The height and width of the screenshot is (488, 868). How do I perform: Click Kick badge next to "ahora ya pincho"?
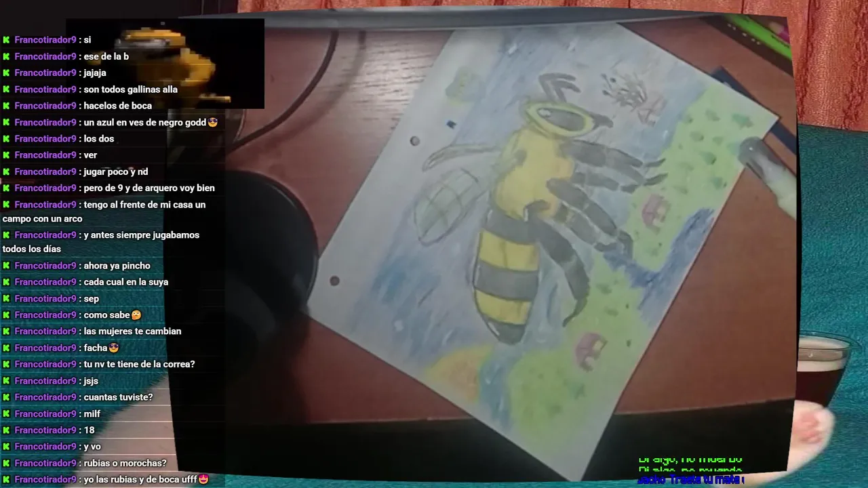6,266
